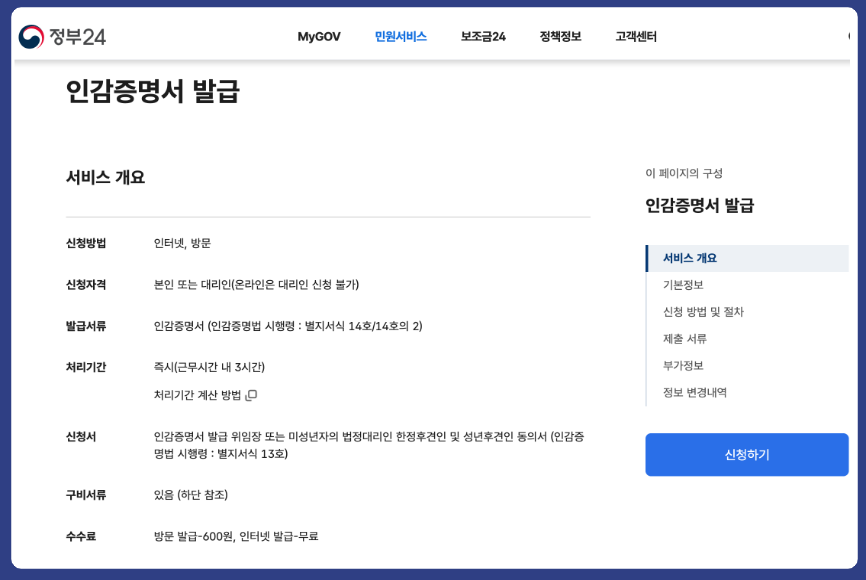Select the 민원서비스 tab
The width and height of the screenshot is (866, 580).
coord(403,35)
